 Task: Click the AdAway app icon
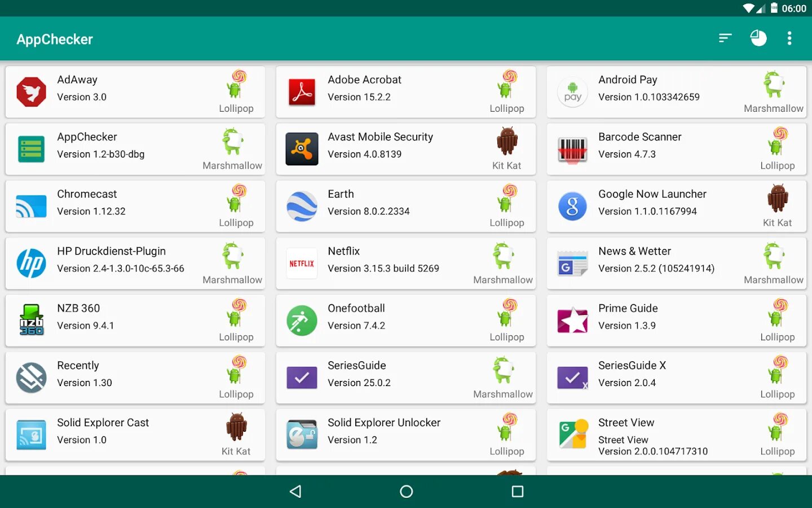click(32, 92)
